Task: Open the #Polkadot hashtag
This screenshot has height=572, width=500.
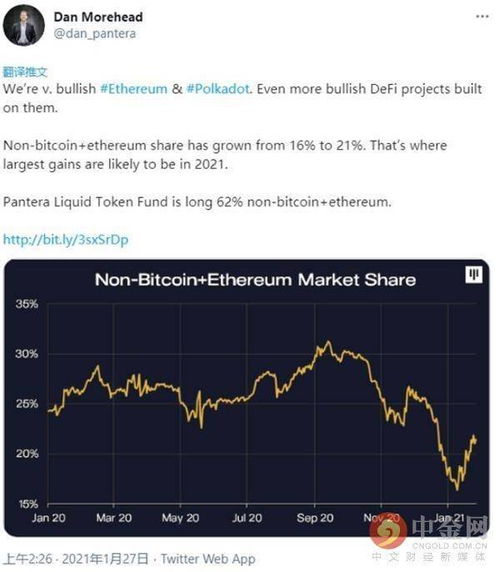Action: pos(218,89)
